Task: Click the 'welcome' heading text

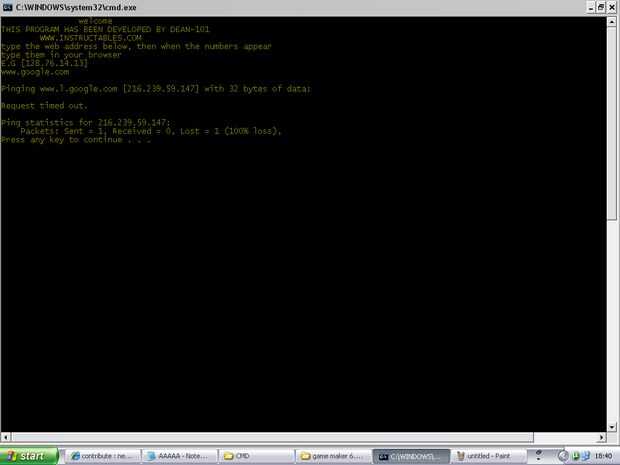Action: click(x=95, y=21)
